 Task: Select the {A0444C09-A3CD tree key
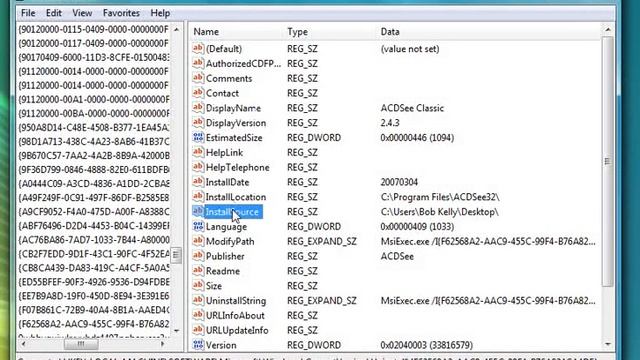93,183
